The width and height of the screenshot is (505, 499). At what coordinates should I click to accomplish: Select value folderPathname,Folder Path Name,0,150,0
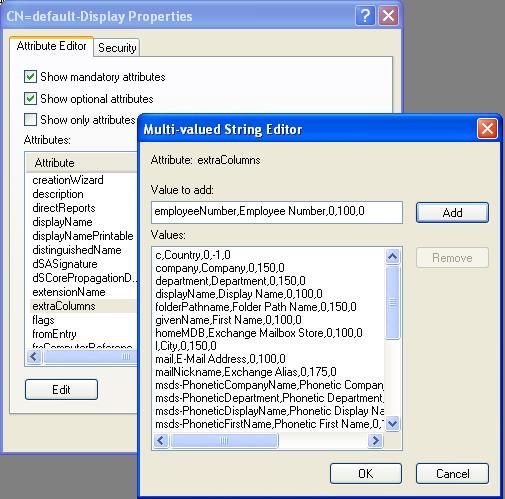256,307
